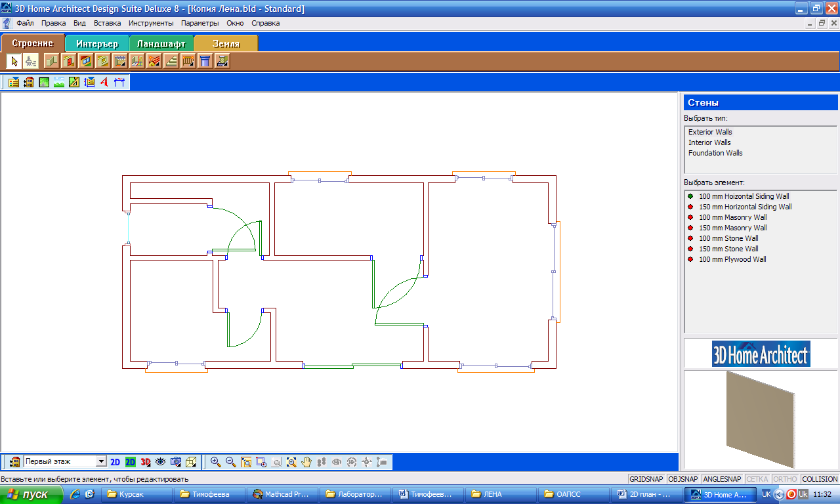The image size is (840, 504).
Task: Open 2D план Word document in taskbar
Action: coord(645,494)
